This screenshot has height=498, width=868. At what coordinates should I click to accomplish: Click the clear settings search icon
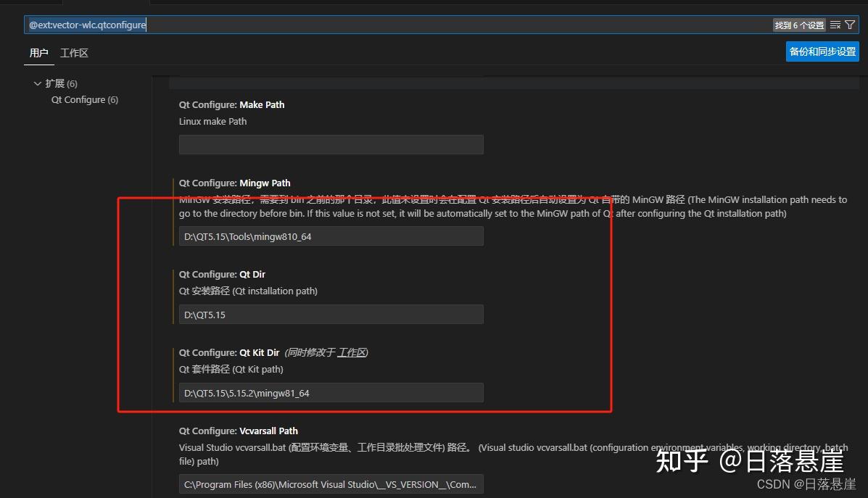point(834,24)
